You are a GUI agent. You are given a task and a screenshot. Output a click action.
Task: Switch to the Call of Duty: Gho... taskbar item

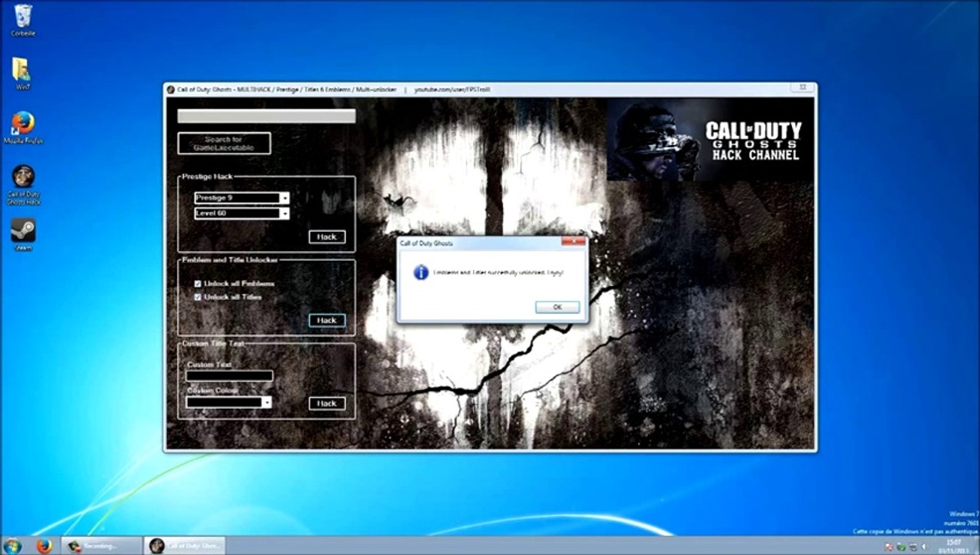tap(185, 546)
